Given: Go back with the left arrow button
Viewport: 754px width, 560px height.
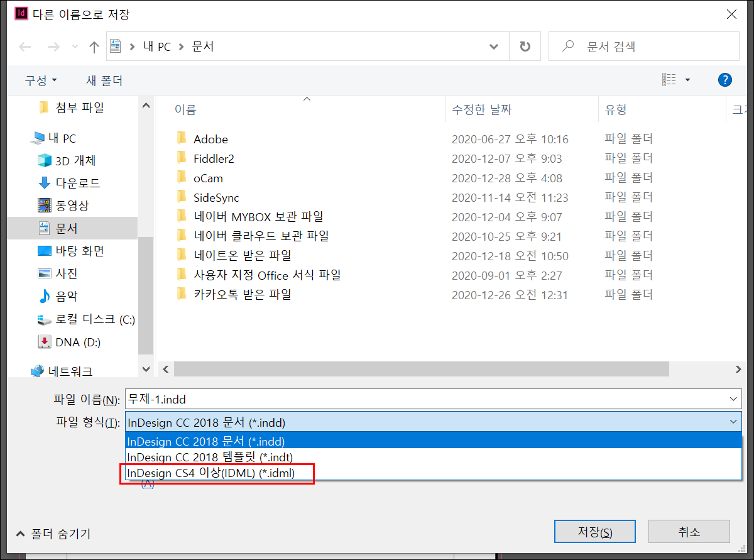Looking at the screenshot, I should 25,47.
